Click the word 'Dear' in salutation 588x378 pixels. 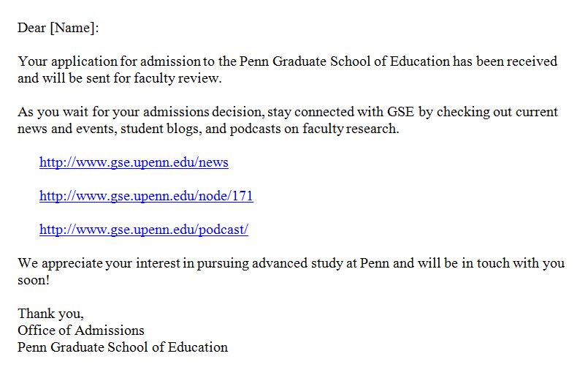coord(31,28)
